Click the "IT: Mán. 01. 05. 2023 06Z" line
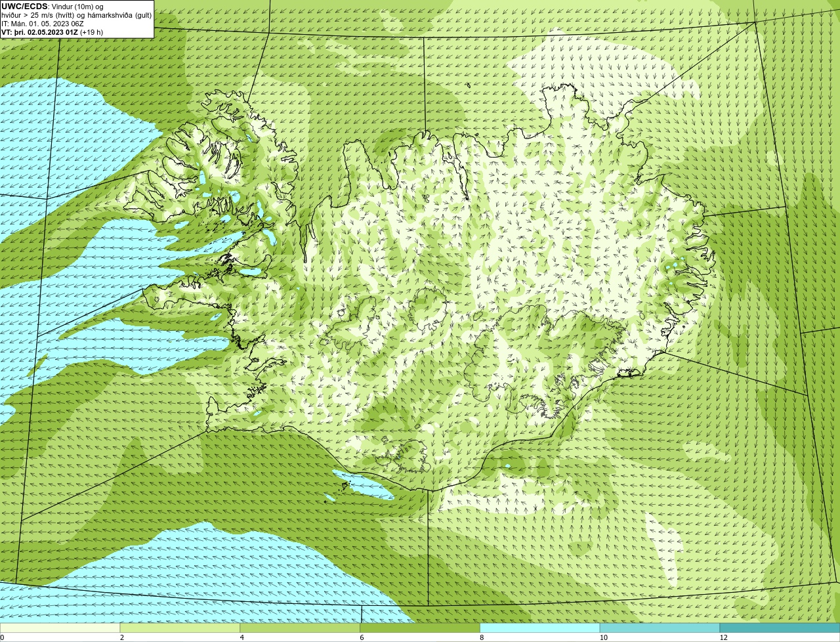840x642 pixels. pyautogui.click(x=43, y=23)
